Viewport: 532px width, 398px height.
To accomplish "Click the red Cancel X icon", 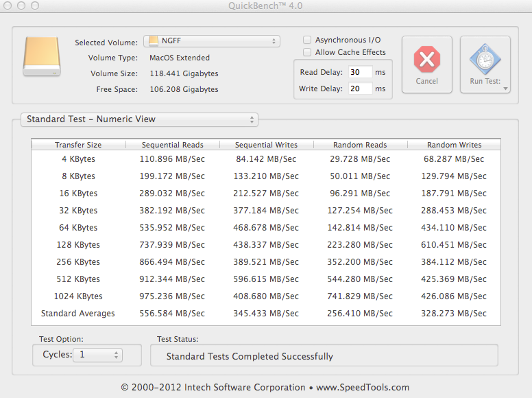I will pyautogui.click(x=427, y=60).
